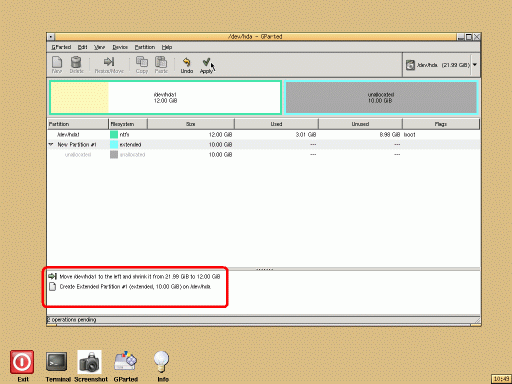Open the Screenshot camera desktop icon

[90, 366]
